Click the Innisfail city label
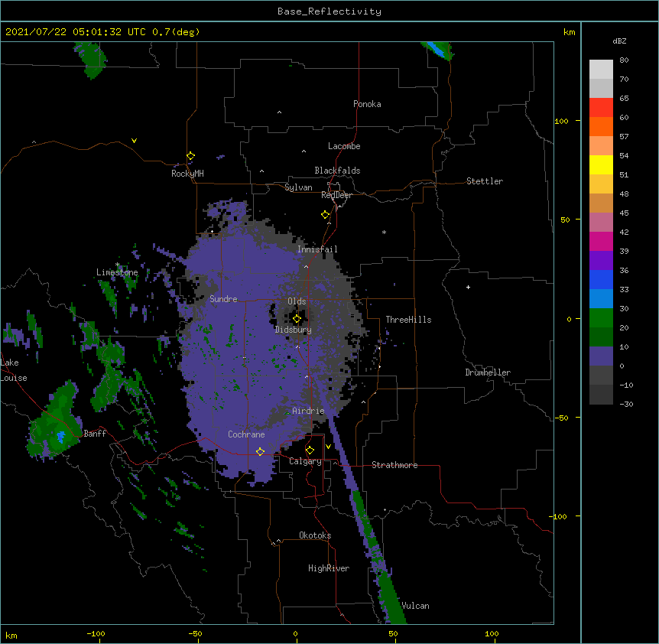659x644 pixels. pyautogui.click(x=317, y=249)
